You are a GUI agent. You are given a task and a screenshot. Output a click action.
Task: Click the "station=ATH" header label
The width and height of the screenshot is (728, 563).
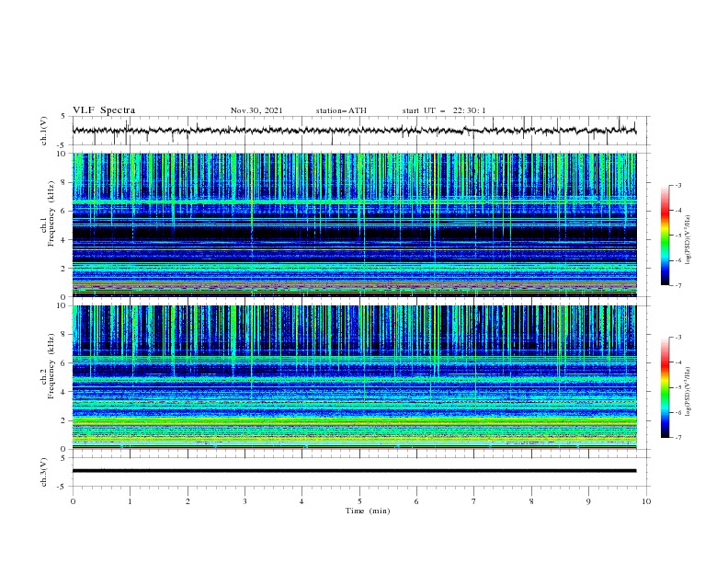(x=341, y=110)
